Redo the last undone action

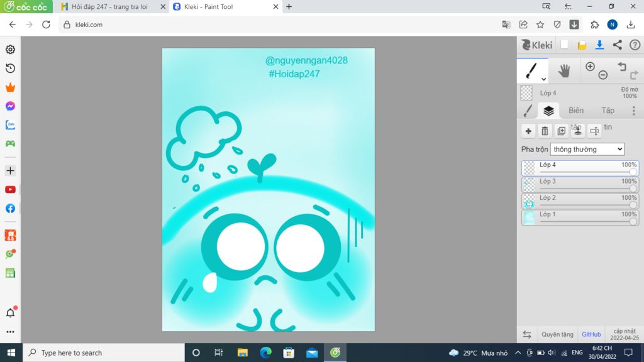pyautogui.click(x=634, y=75)
